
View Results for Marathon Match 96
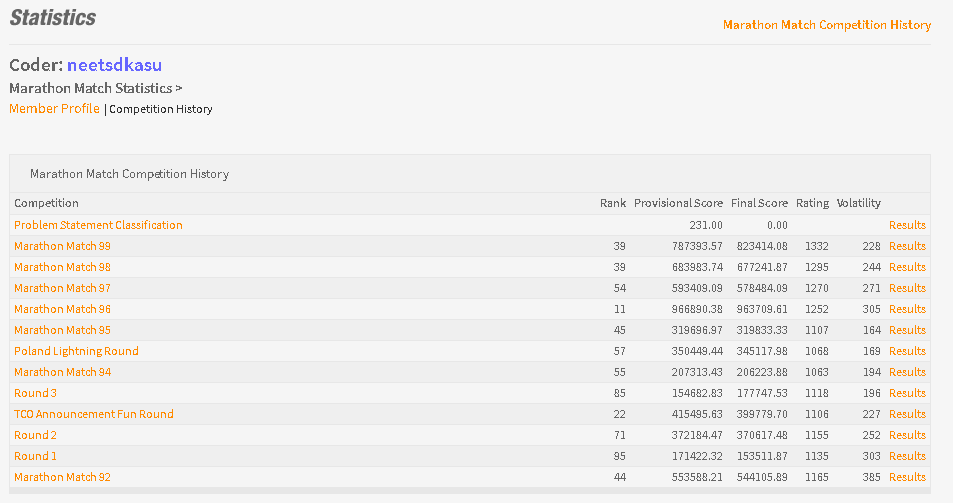point(907,309)
